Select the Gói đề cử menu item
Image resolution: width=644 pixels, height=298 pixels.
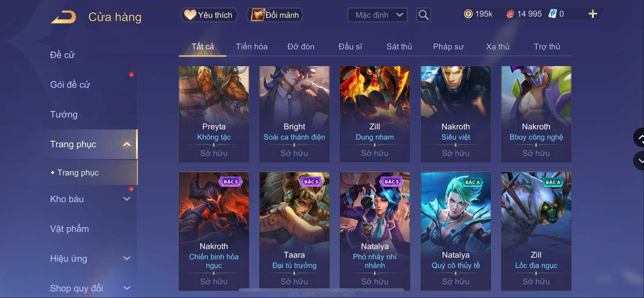coord(70,85)
